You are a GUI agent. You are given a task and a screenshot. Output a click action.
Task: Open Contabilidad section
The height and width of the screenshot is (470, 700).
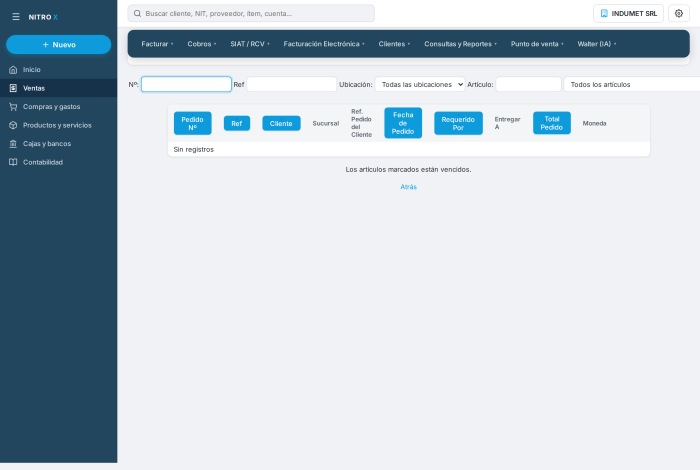[x=58, y=162]
